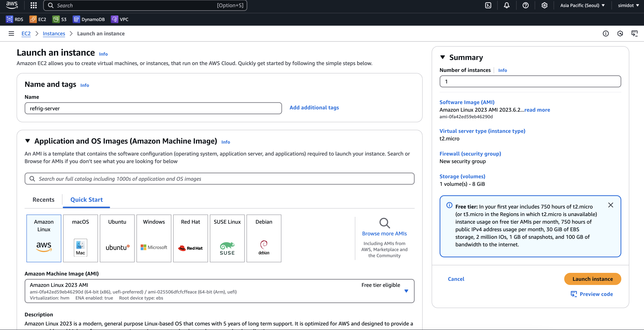644x330 pixels.
Task: Click the help question mark icon
Action: point(525,5)
